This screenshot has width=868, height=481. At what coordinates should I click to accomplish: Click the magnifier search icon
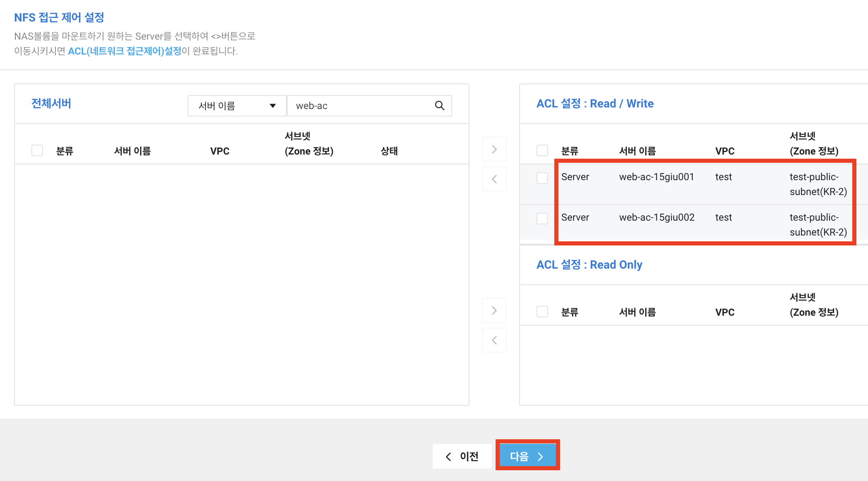point(439,106)
